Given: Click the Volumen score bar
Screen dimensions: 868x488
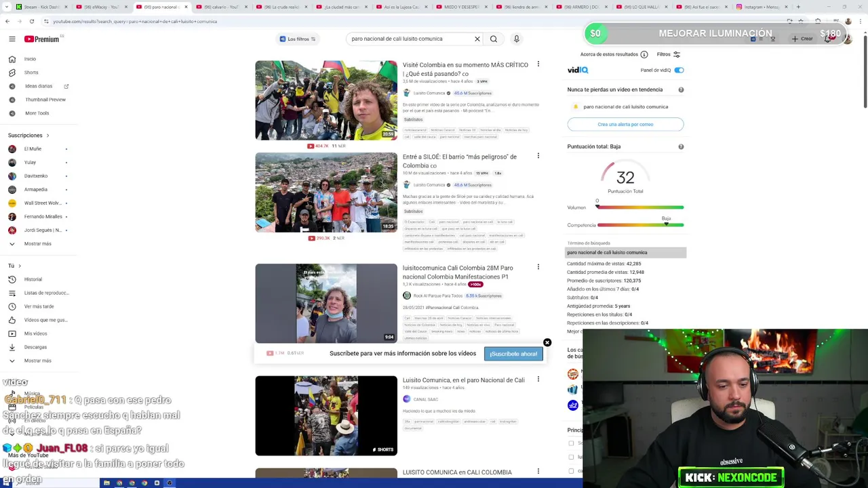Looking at the screenshot, I should 640,207.
